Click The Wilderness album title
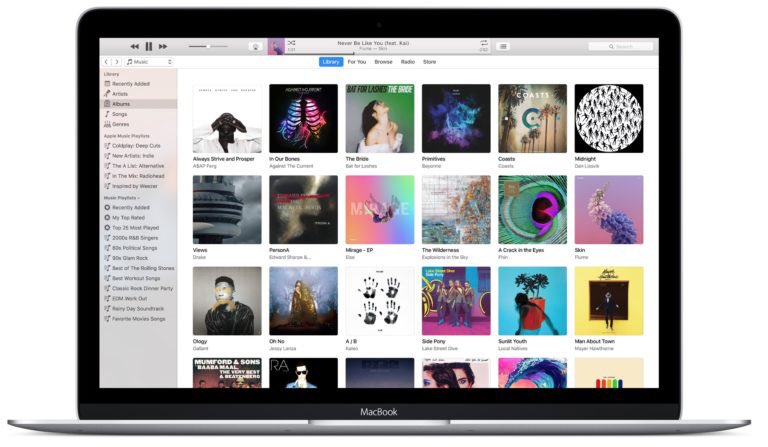Viewport: 768px width, 447px height. [x=441, y=250]
